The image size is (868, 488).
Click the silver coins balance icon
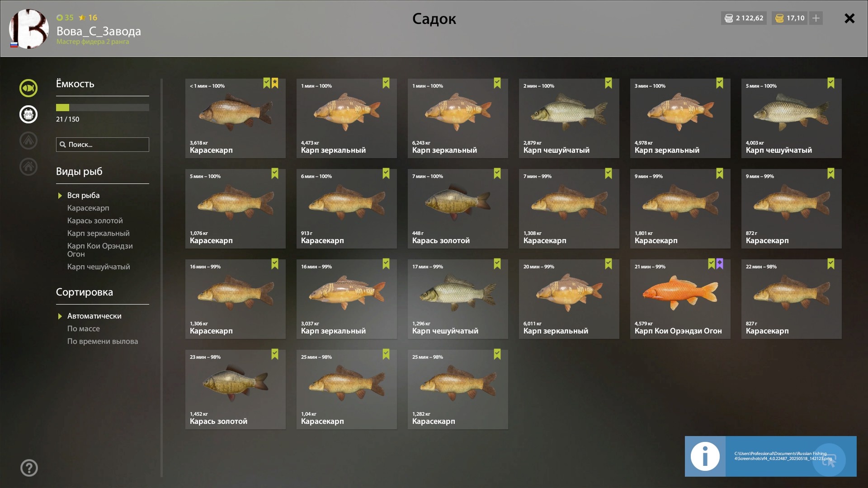click(729, 18)
